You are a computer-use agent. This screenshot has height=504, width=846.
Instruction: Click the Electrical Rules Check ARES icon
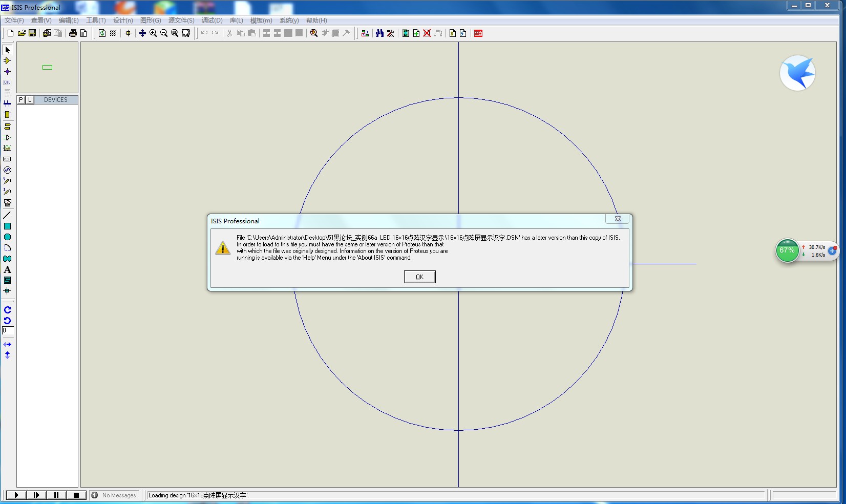(478, 33)
